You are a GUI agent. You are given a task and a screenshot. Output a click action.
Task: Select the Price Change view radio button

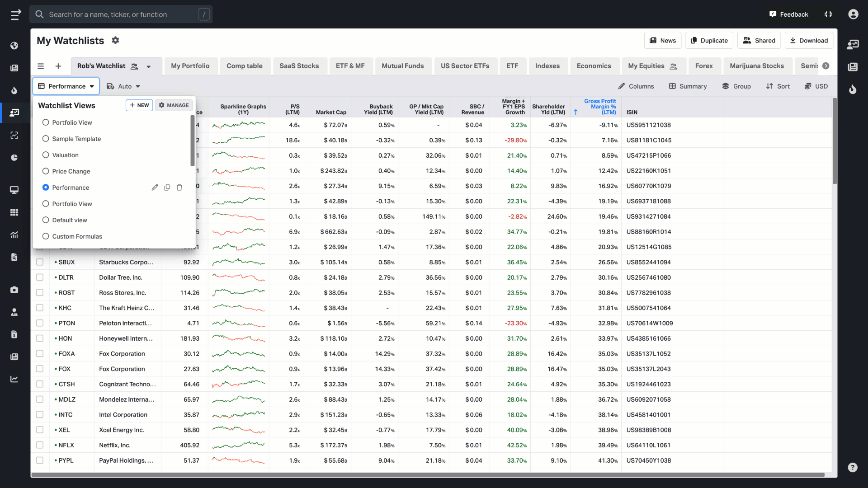(46, 171)
